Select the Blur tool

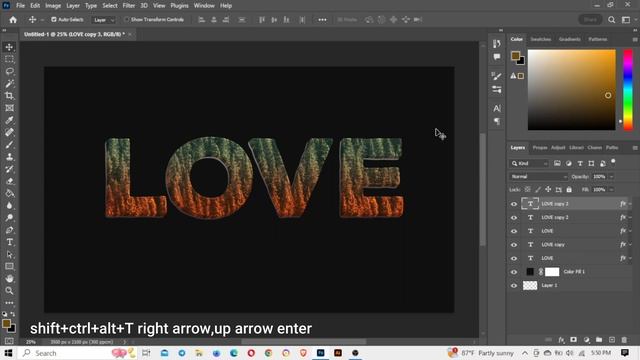point(9,205)
